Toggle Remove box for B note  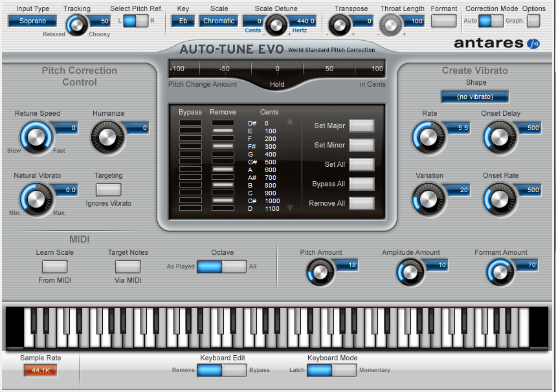point(223,185)
